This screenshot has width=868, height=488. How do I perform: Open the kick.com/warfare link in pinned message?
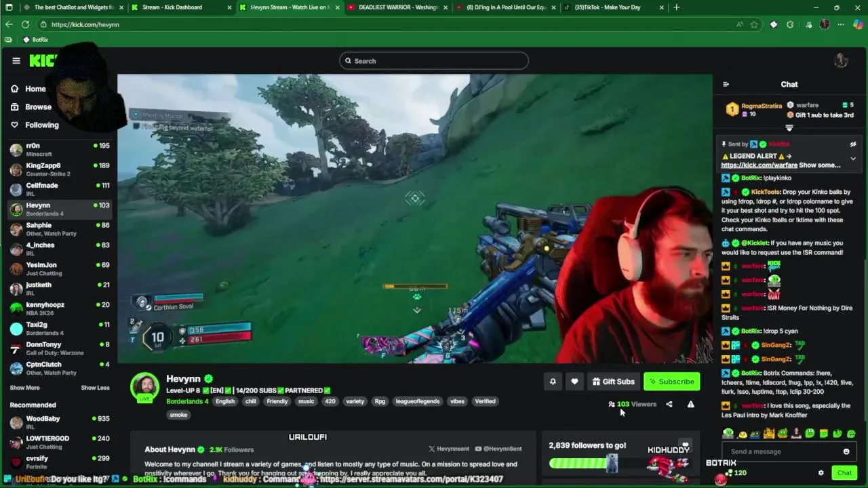759,165
